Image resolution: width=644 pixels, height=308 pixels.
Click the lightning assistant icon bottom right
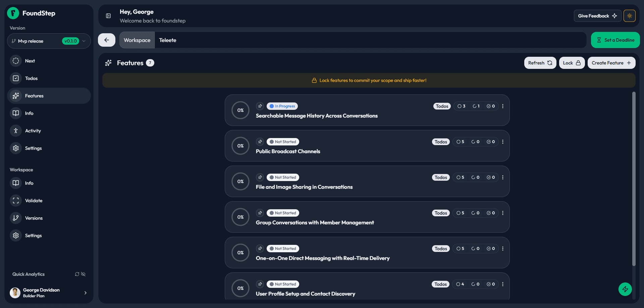tap(625, 289)
